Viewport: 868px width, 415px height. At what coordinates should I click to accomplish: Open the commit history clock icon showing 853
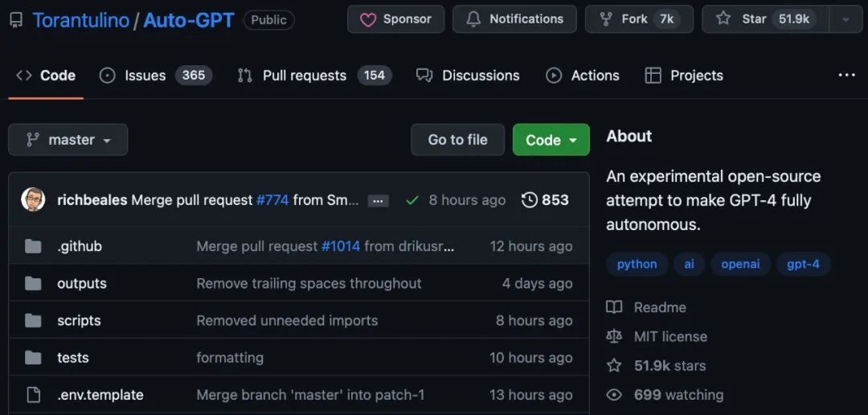coord(529,200)
